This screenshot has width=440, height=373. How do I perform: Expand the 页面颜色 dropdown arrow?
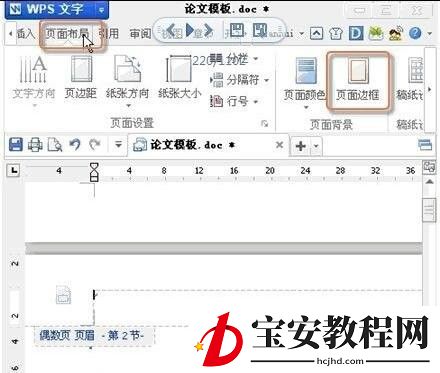(x=306, y=107)
